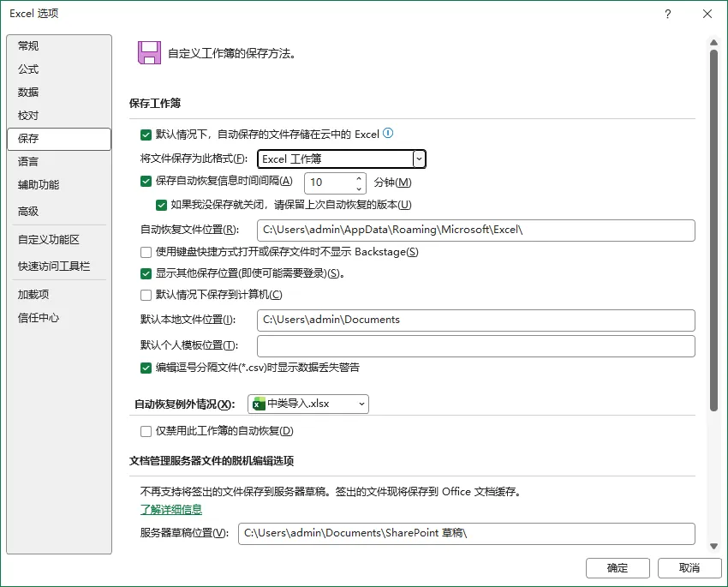Screen dimensions: 728x587
Task: Click the empty 默认个人模板位置 field
Action: [476, 346]
